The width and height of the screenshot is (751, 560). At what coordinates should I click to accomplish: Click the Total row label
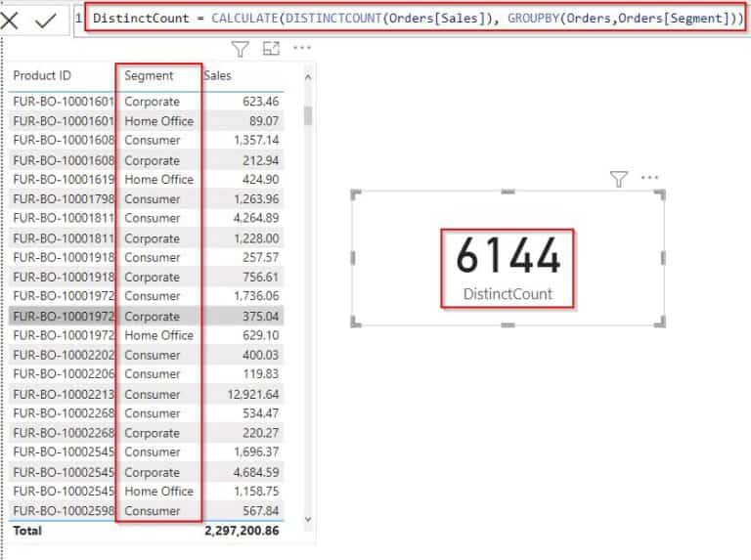click(x=27, y=531)
